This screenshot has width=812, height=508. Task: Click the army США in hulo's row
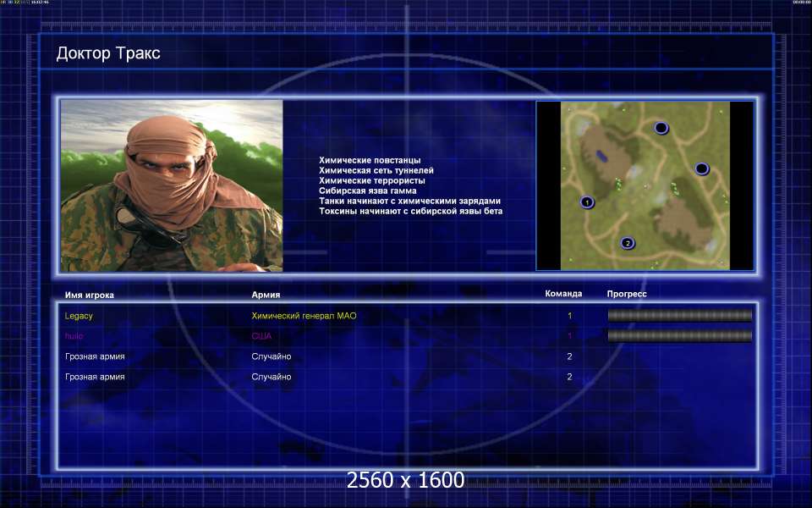[261, 336]
